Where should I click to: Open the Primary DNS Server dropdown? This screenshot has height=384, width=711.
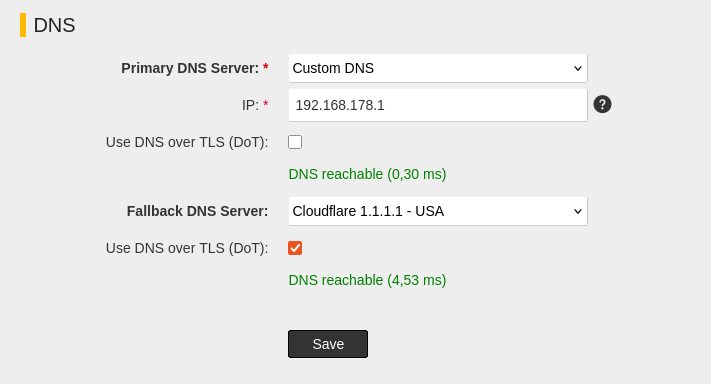coord(438,68)
